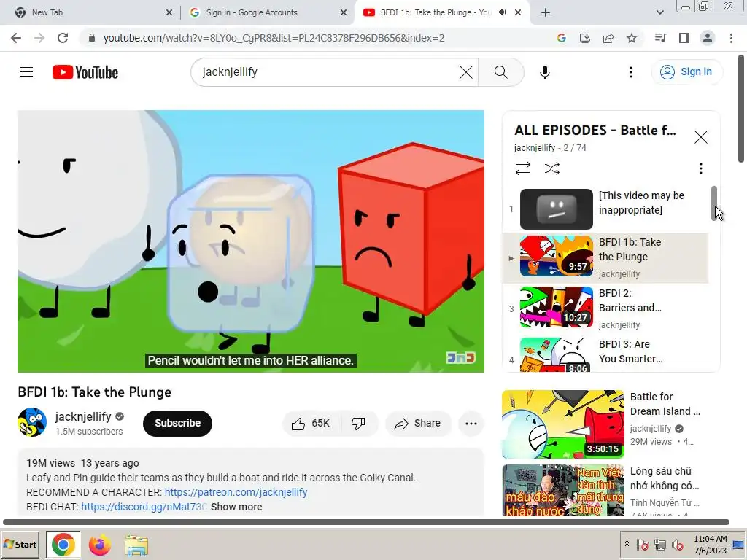This screenshot has width=747, height=560.
Task: Close the ALL EPISODES playlist panel
Action: (700, 137)
